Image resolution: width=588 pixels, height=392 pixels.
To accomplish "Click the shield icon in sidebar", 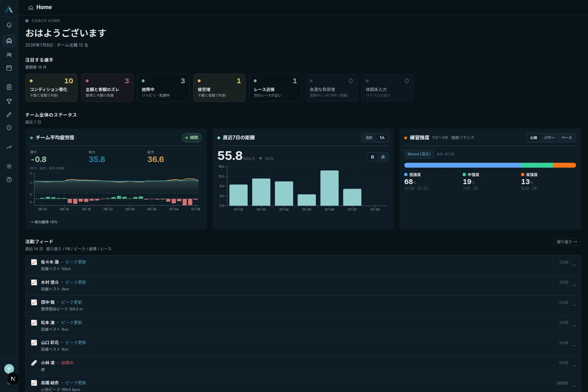I will 9,128.
